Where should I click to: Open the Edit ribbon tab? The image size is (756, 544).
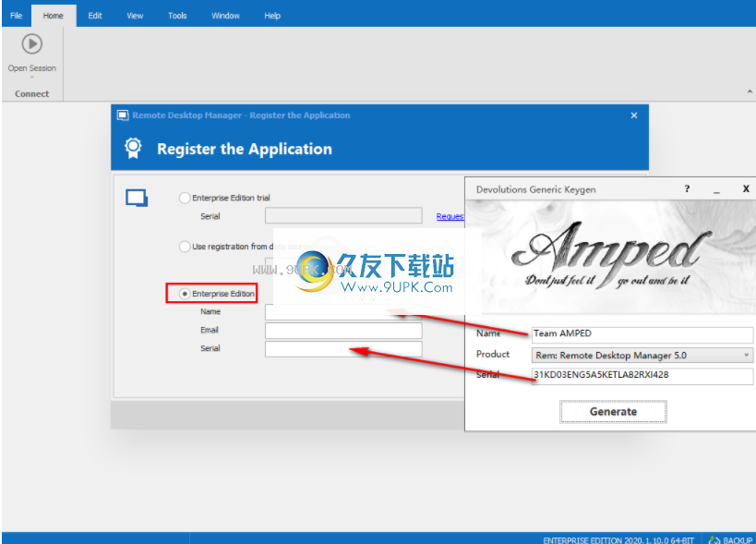coord(95,16)
